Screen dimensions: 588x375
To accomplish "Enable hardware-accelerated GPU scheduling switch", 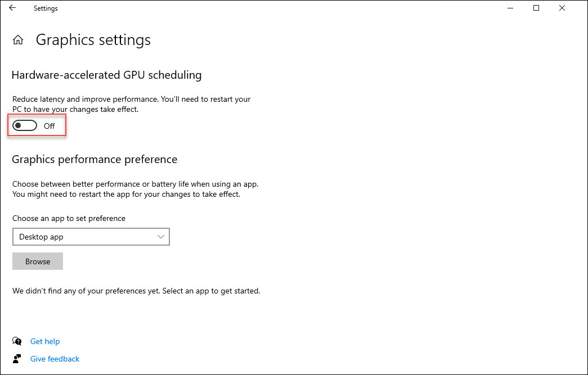I will 25,125.
